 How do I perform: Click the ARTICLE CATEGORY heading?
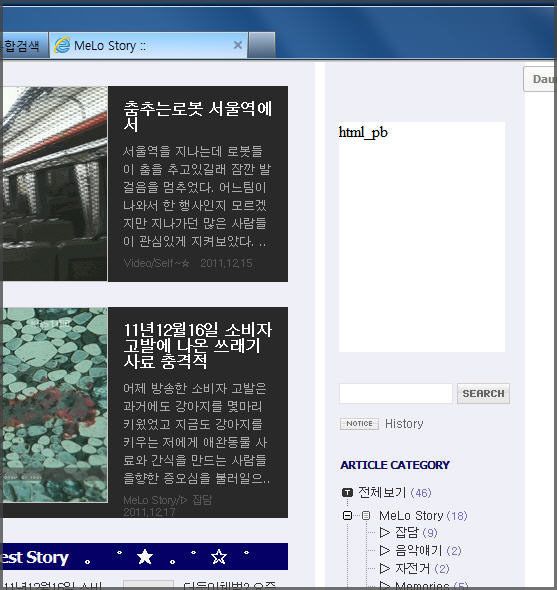point(395,465)
